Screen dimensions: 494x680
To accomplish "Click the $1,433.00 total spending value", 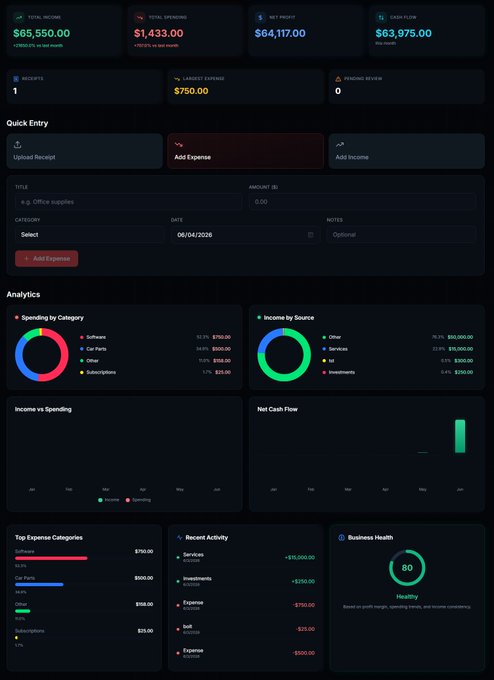I will pyautogui.click(x=159, y=33).
